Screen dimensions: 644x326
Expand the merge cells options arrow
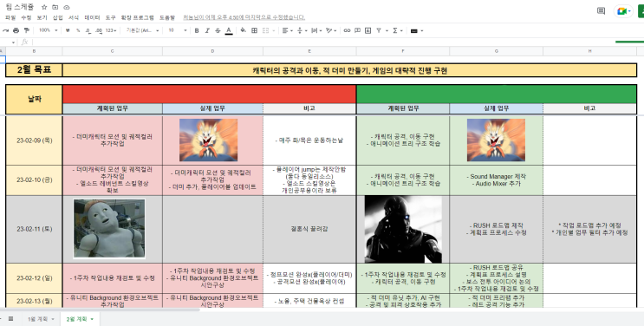274,31
